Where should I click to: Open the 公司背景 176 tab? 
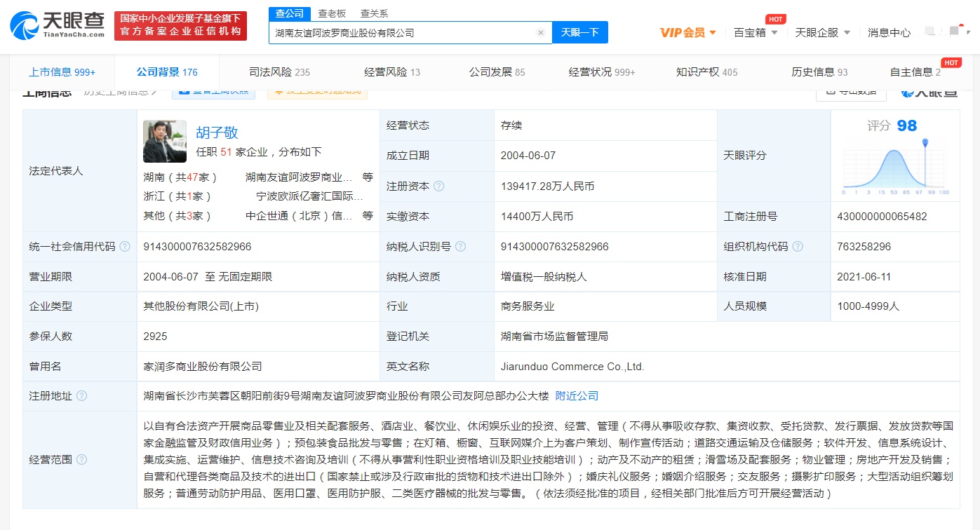(167, 72)
